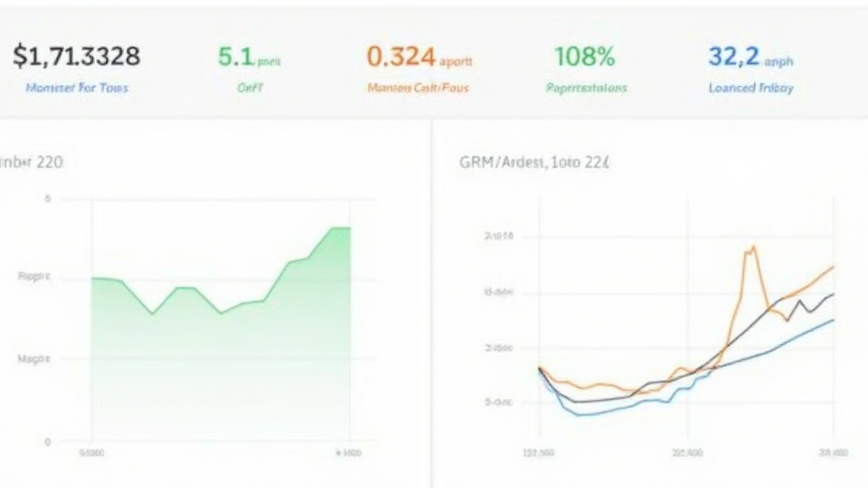This screenshot has height=488, width=868.
Task: Click the green 108% metric value
Action: pyautogui.click(x=584, y=57)
